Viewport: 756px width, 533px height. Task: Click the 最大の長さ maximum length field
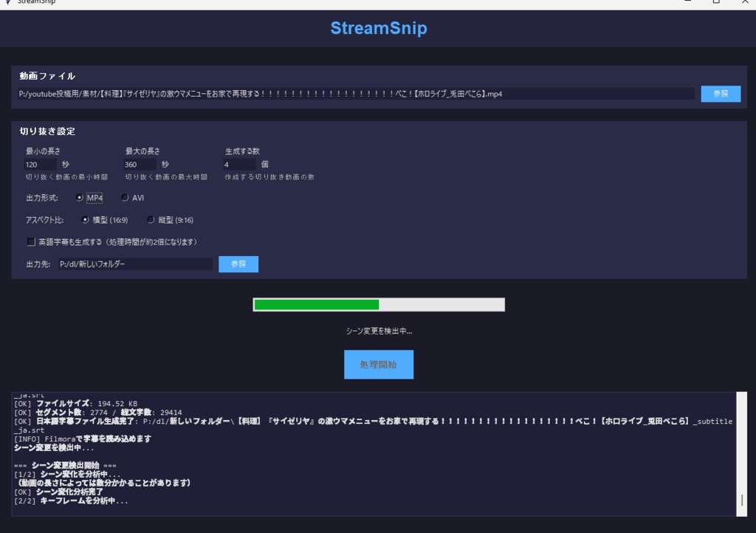point(139,164)
